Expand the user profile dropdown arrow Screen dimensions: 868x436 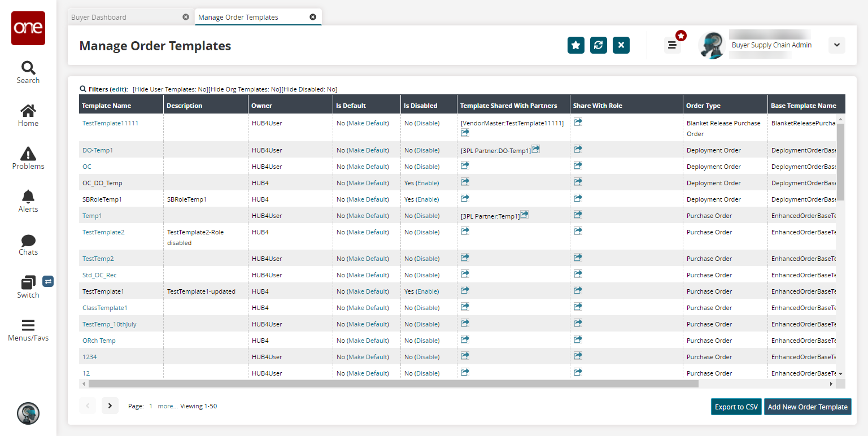(836, 45)
